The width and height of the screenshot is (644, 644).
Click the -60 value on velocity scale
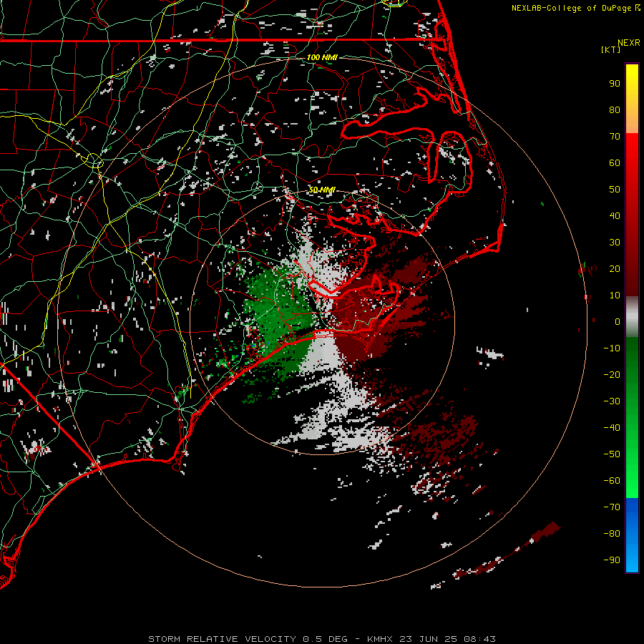point(612,481)
